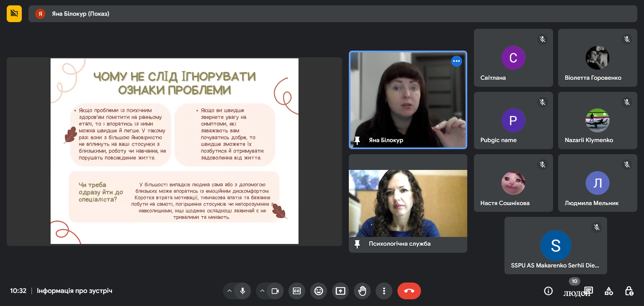The width and height of the screenshot is (644, 306).
Task: Leave the call with red hang-up button
Action: (x=409, y=291)
